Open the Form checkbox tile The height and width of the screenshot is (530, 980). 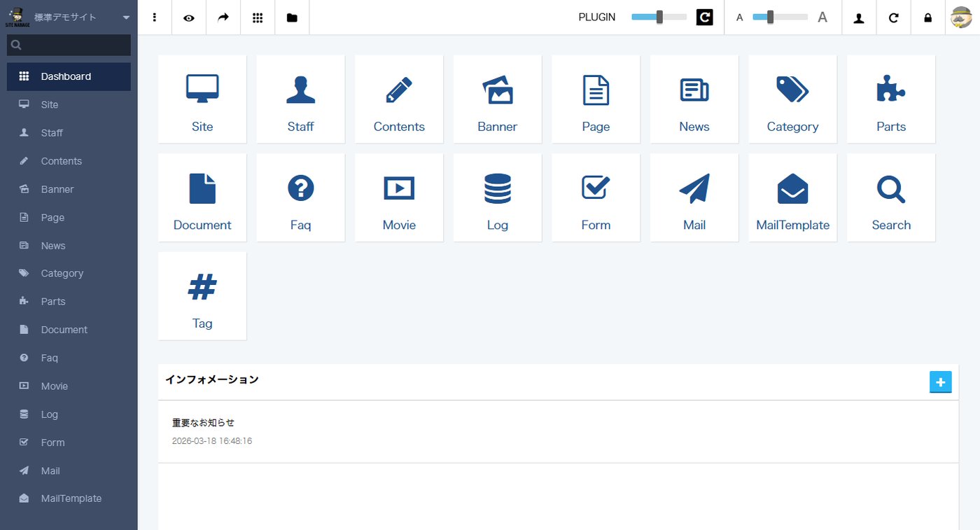pyautogui.click(x=596, y=197)
